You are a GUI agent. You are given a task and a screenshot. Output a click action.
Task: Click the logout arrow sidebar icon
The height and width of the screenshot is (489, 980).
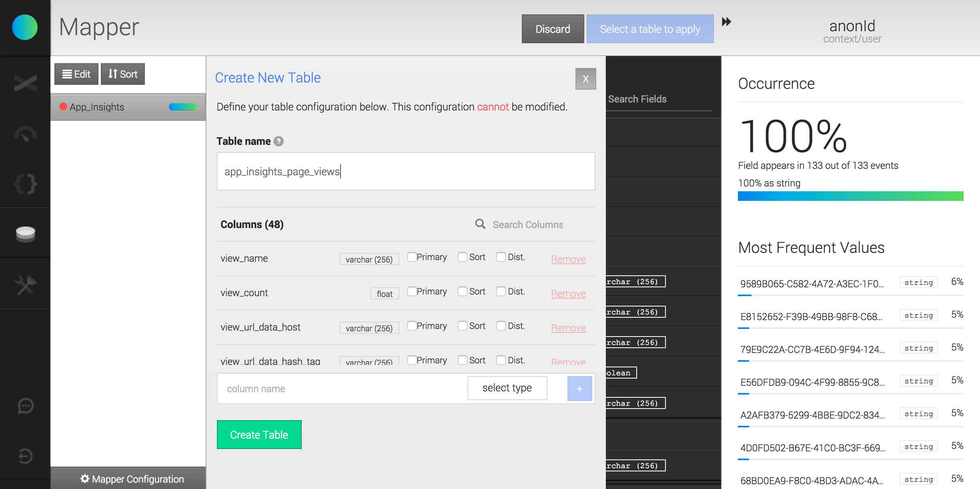coord(25,456)
